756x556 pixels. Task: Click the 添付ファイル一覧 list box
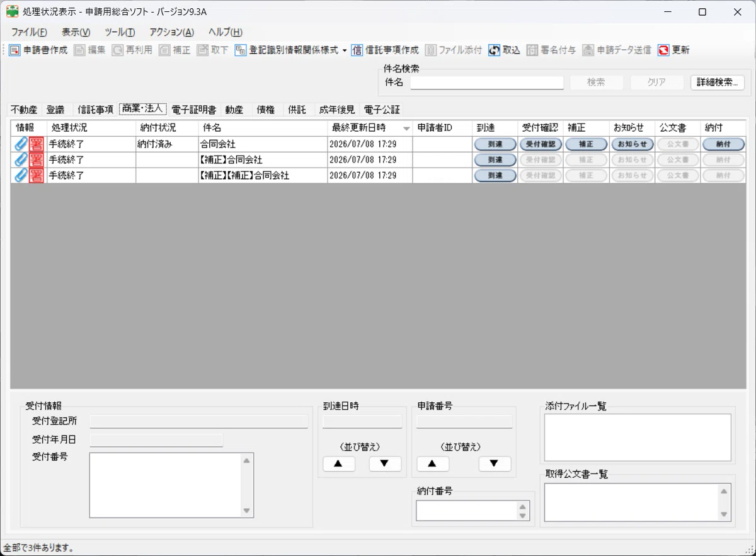point(638,437)
